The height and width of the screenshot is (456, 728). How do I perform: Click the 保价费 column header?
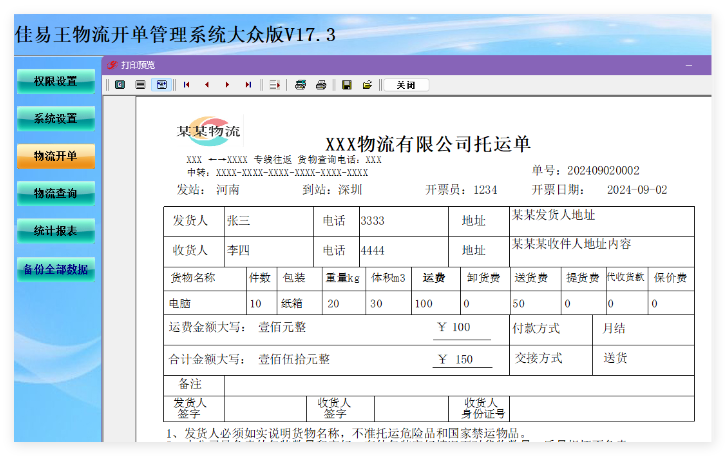click(670, 278)
